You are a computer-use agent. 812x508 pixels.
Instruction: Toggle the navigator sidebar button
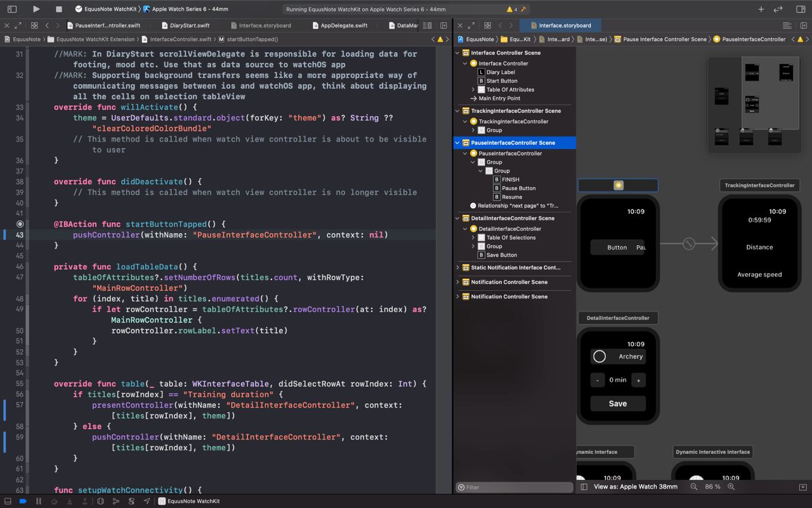12,9
